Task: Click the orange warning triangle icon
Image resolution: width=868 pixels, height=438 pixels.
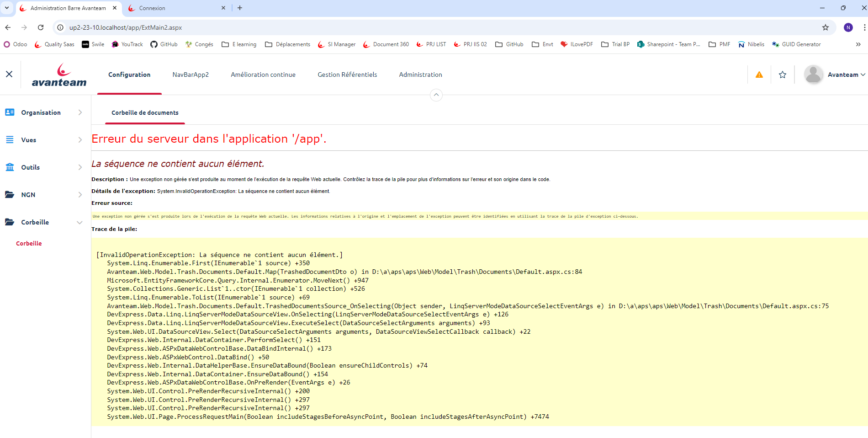Action: [x=759, y=75]
